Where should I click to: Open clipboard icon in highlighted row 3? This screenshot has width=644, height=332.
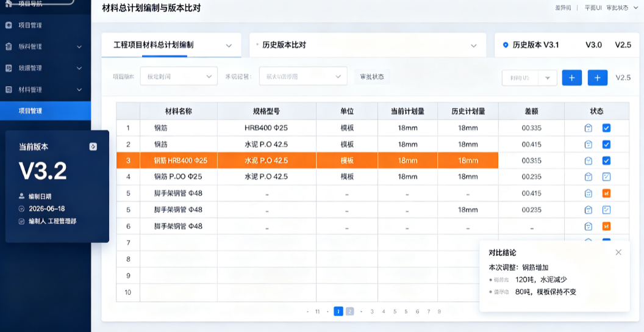[588, 161]
